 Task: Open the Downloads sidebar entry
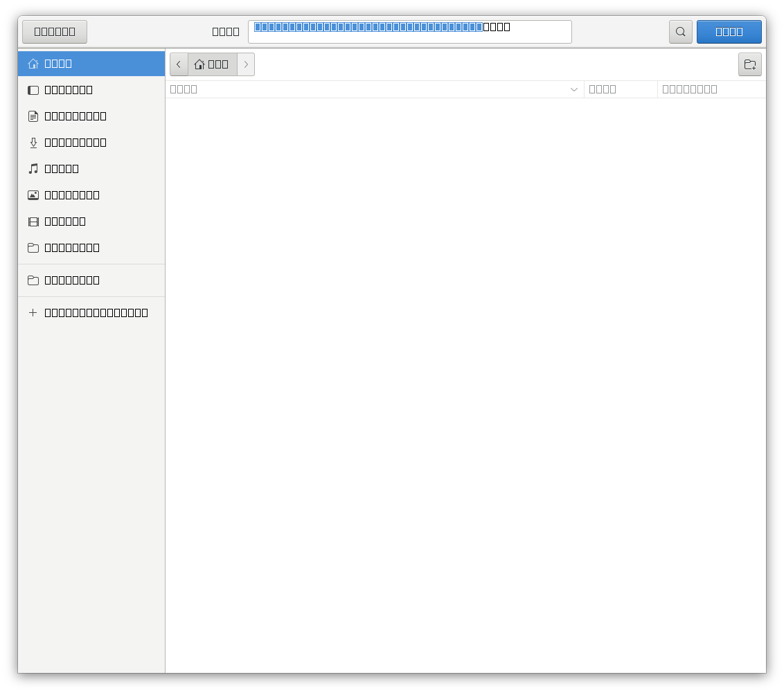[75, 142]
